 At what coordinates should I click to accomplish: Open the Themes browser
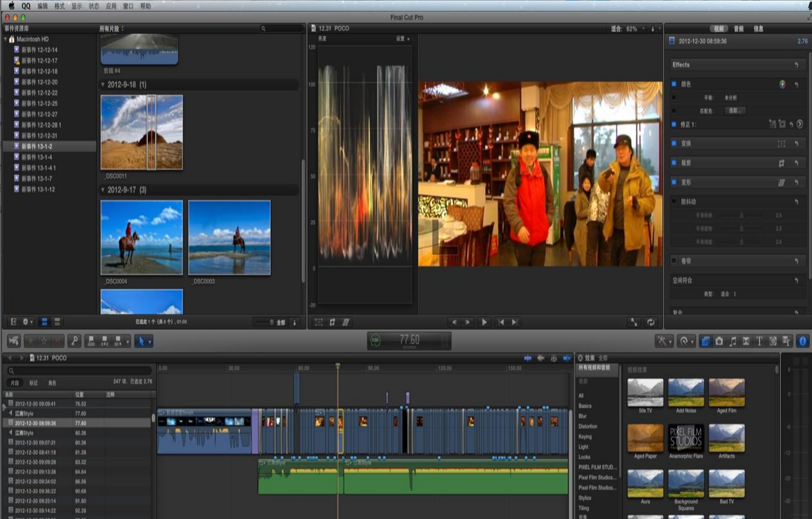click(786, 341)
